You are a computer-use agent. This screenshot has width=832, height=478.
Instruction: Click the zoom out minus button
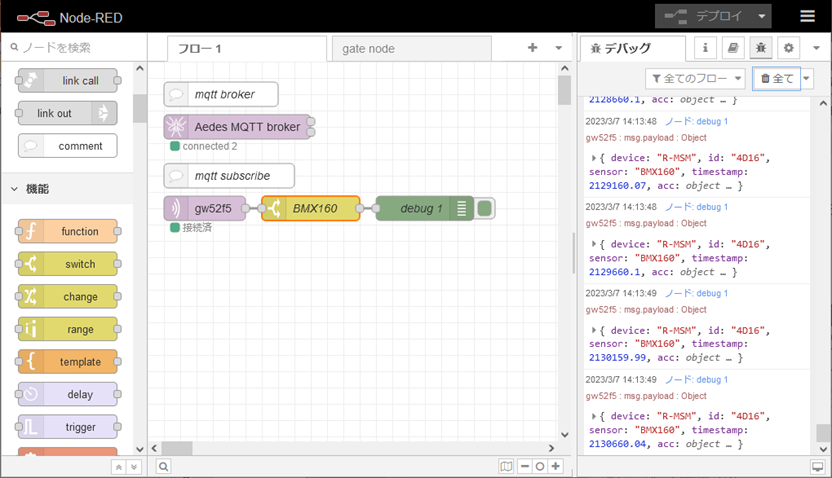pyautogui.click(x=524, y=466)
